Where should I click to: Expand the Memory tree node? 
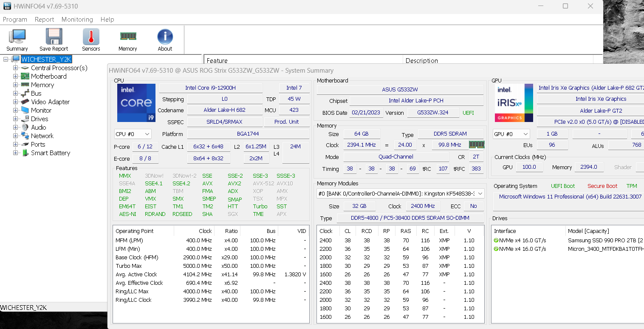tap(15, 85)
